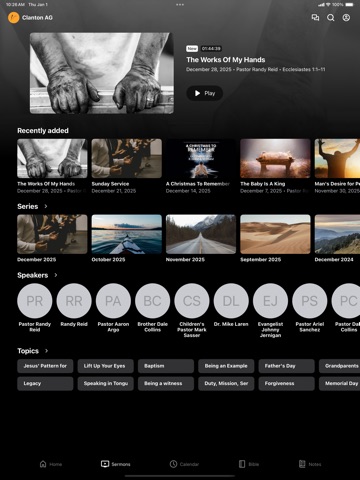The width and height of the screenshot is (360, 480).
Task: Choose the Legacy topic
Action: pos(45,384)
